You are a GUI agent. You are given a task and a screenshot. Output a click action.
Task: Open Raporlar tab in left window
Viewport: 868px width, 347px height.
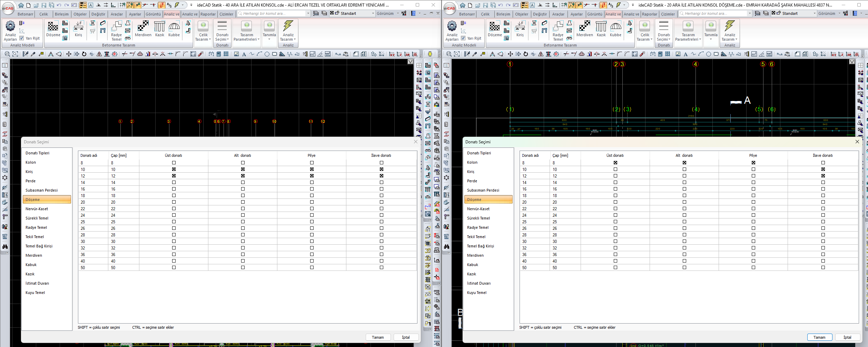tap(208, 14)
